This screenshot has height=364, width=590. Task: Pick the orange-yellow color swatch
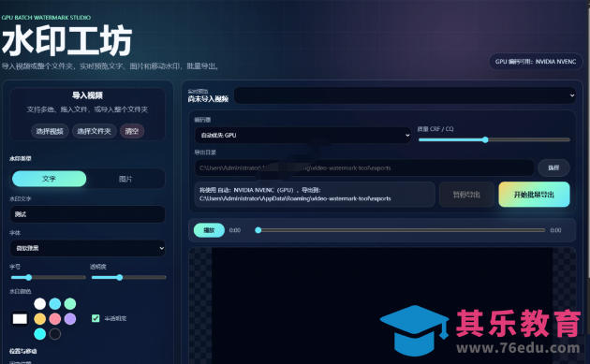(x=40, y=319)
